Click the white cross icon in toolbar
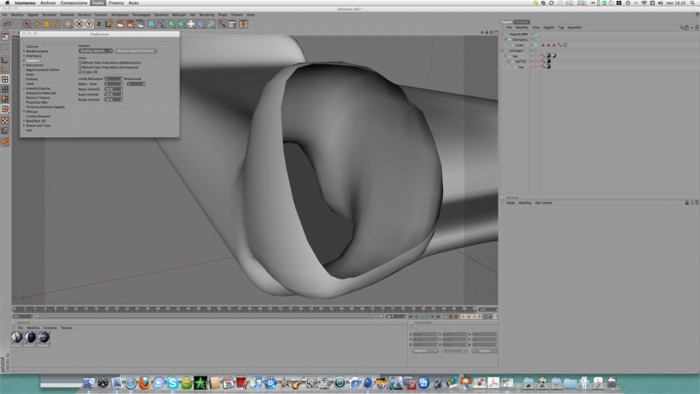The width and height of the screenshot is (700, 394). (191, 24)
